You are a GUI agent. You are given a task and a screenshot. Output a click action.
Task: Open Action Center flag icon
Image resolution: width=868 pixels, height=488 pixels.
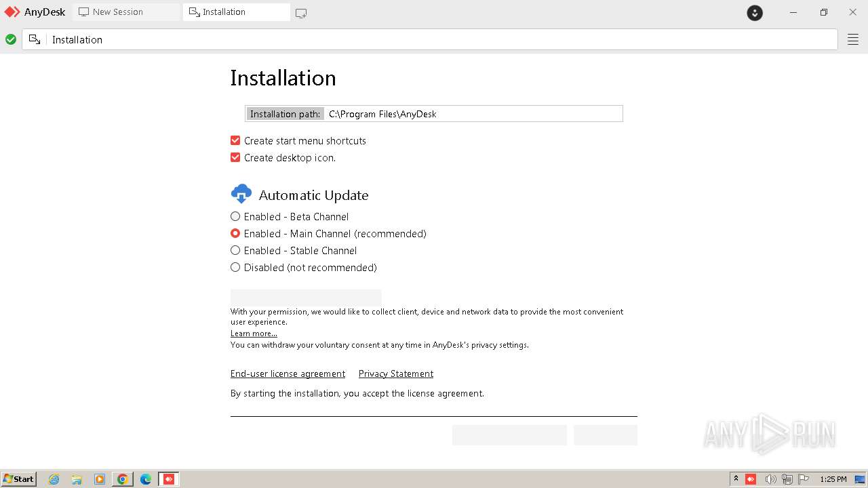[x=804, y=479]
